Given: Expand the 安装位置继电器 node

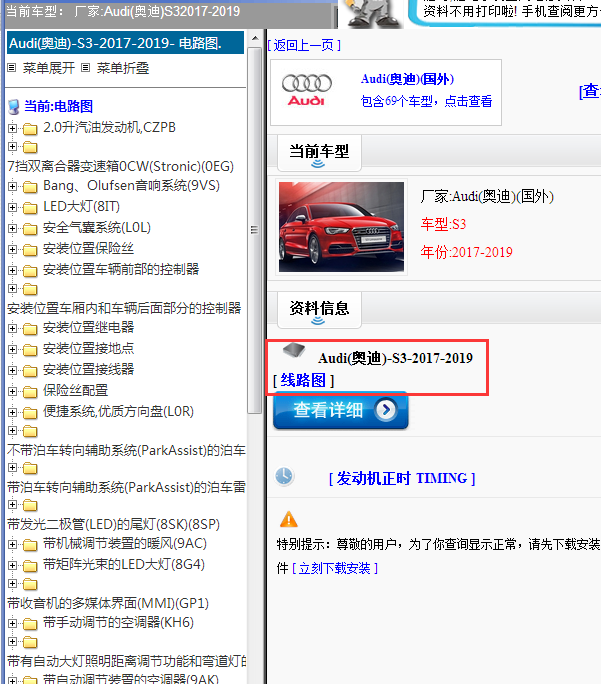Looking at the screenshot, I should (x=12, y=328).
